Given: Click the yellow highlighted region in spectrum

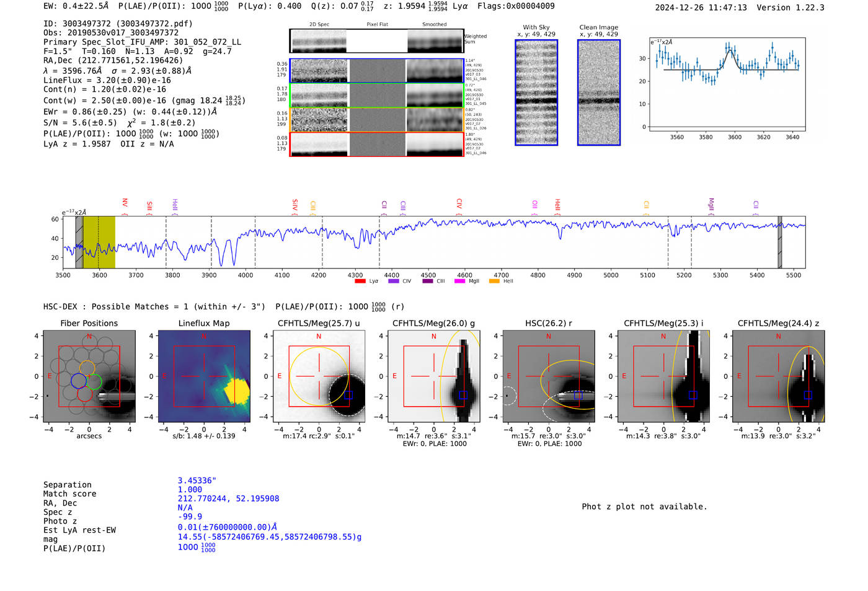Looking at the screenshot, I should (99, 242).
